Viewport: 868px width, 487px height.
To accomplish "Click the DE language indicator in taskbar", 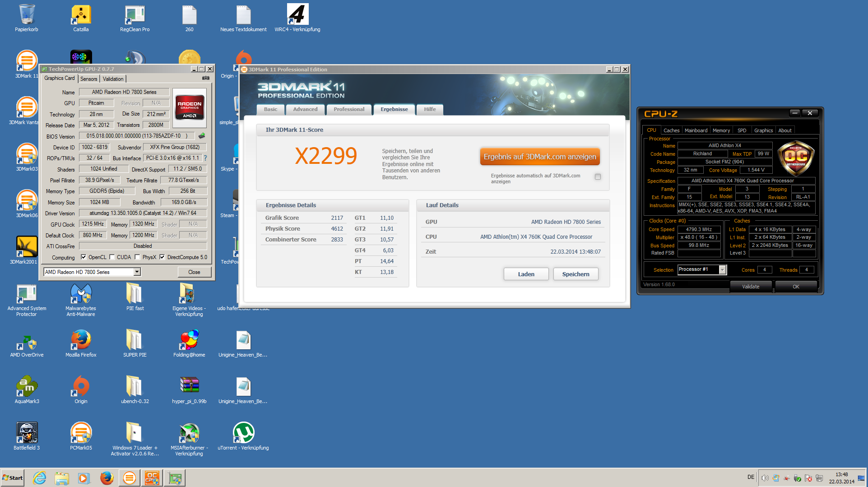I will pyautogui.click(x=751, y=477).
